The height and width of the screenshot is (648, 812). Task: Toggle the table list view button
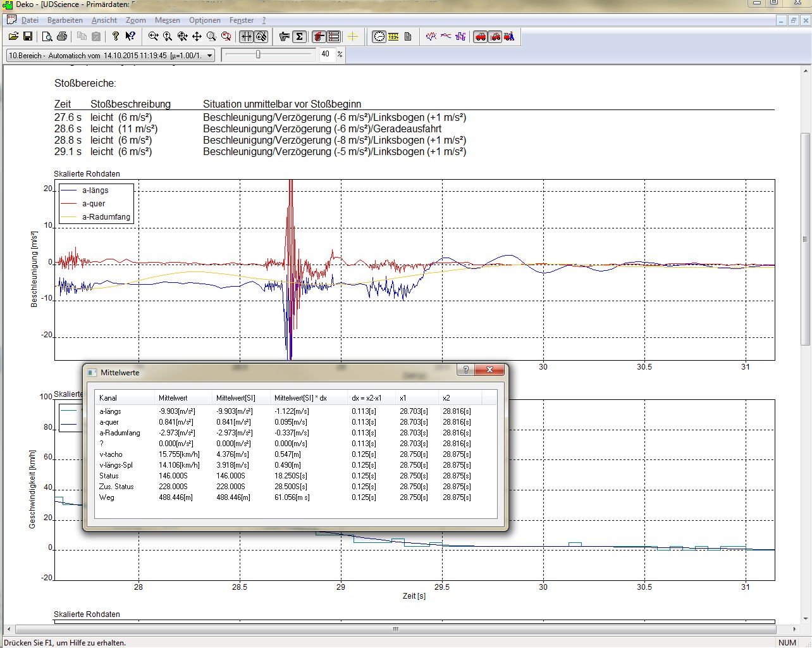[334, 37]
